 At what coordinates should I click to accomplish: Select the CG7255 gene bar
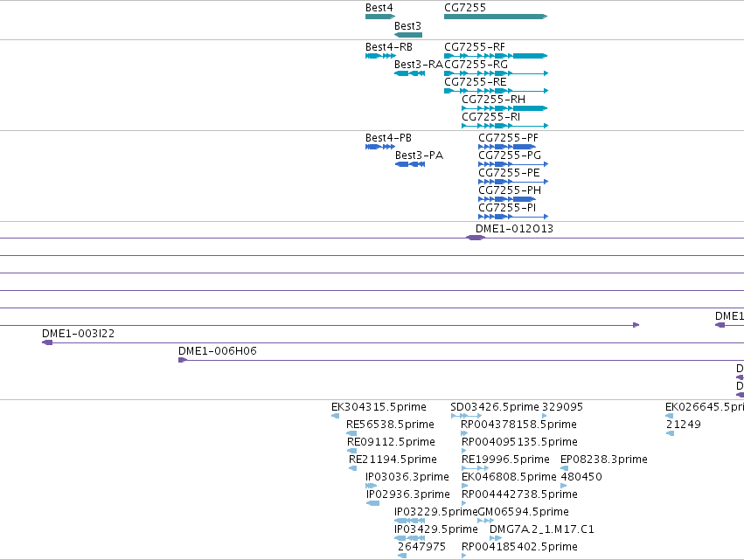pyautogui.click(x=496, y=17)
